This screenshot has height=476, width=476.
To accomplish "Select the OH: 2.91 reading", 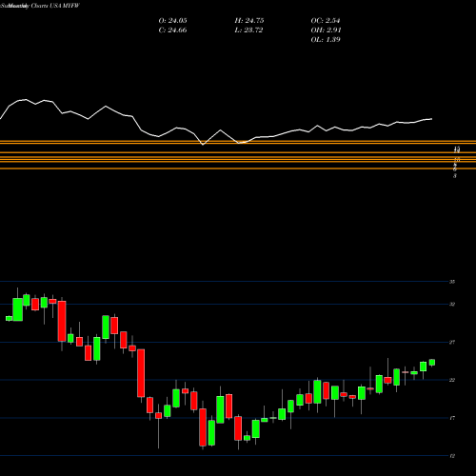I will tap(326, 30).
